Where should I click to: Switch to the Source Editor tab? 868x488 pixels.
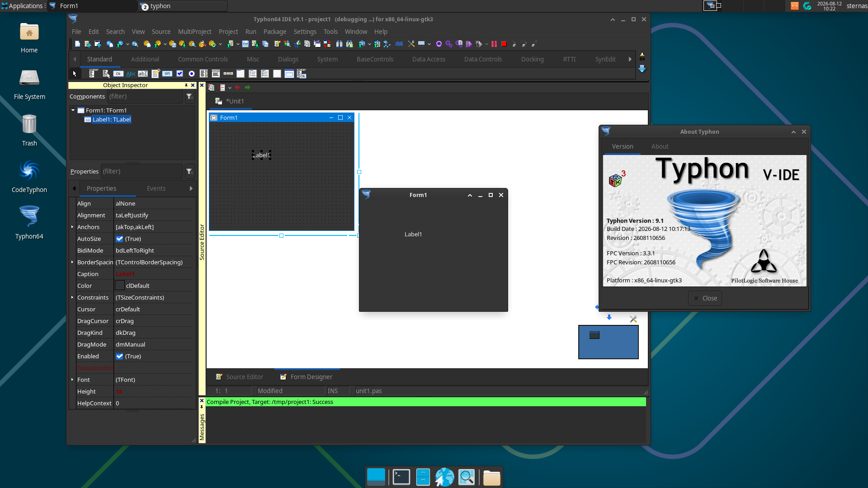[x=239, y=377]
